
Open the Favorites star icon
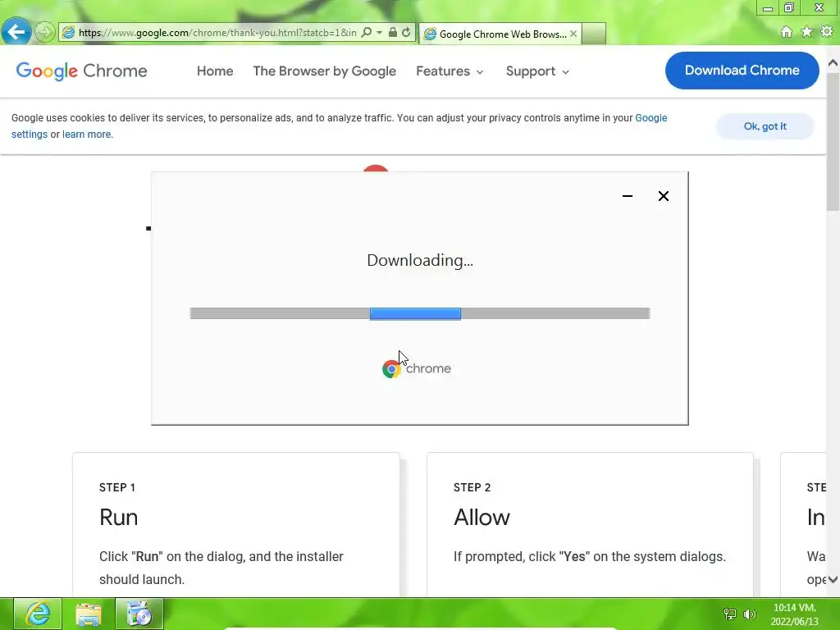(807, 32)
